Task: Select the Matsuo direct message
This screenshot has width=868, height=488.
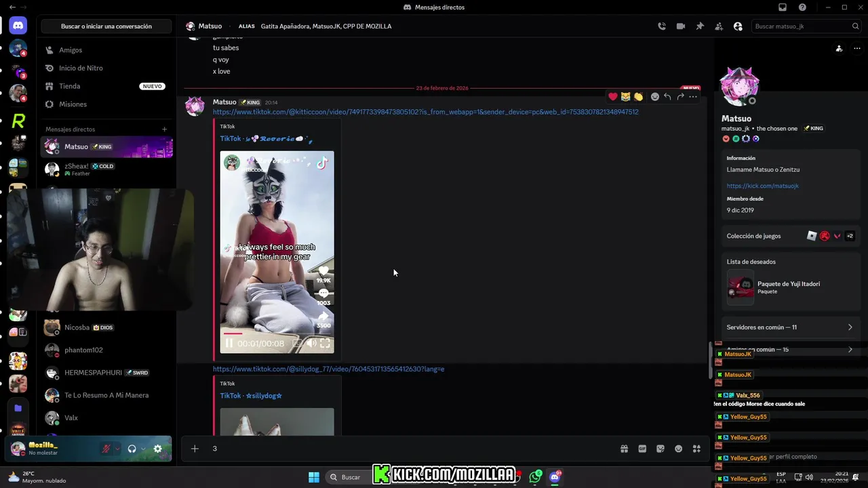Action: 106,146
